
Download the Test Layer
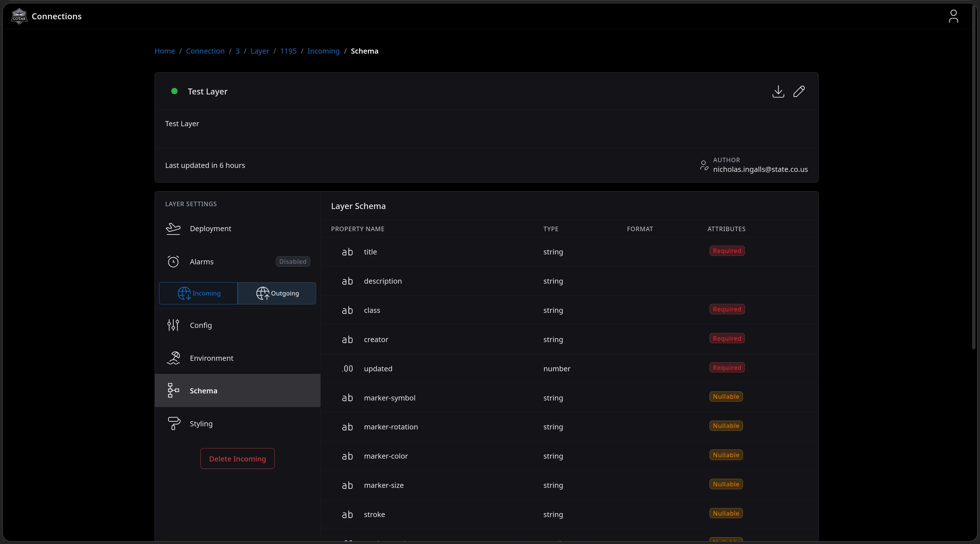[778, 91]
